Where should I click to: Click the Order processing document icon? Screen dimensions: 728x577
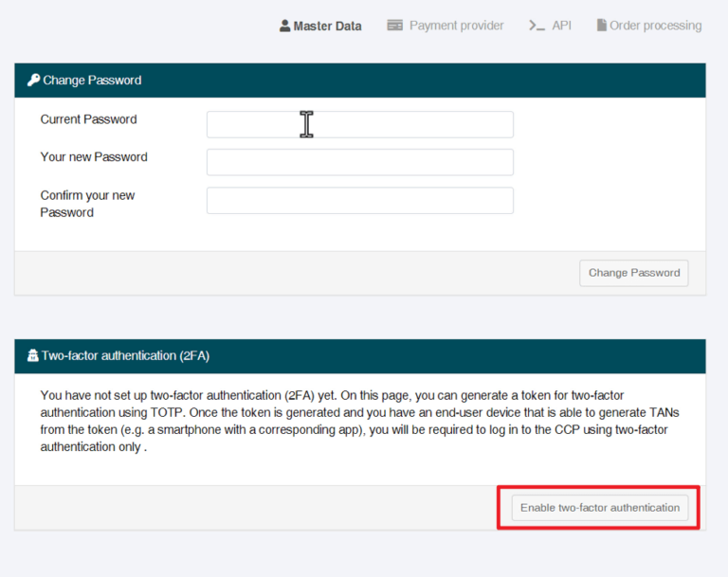pyautogui.click(x=601, y=26)
